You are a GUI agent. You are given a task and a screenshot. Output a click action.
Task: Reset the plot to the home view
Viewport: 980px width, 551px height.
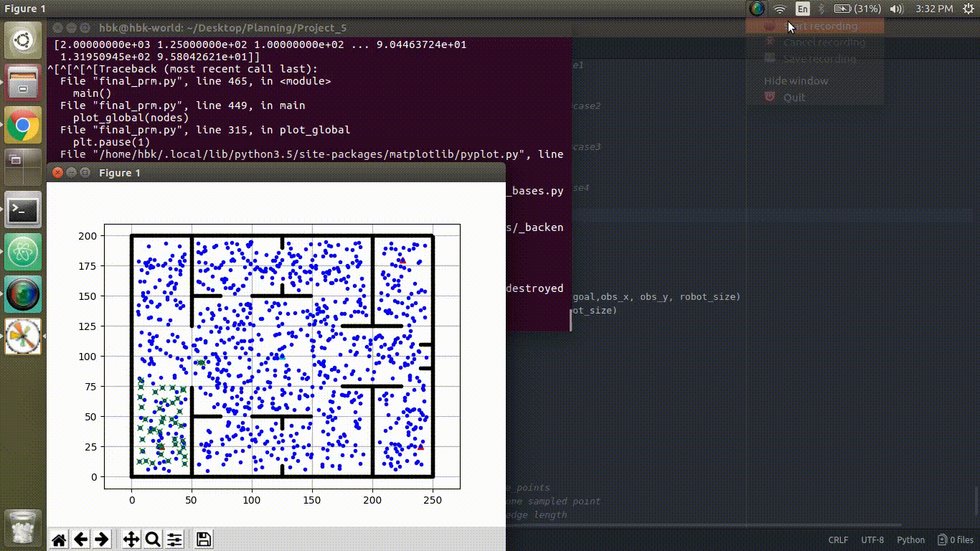click(59, 540)
